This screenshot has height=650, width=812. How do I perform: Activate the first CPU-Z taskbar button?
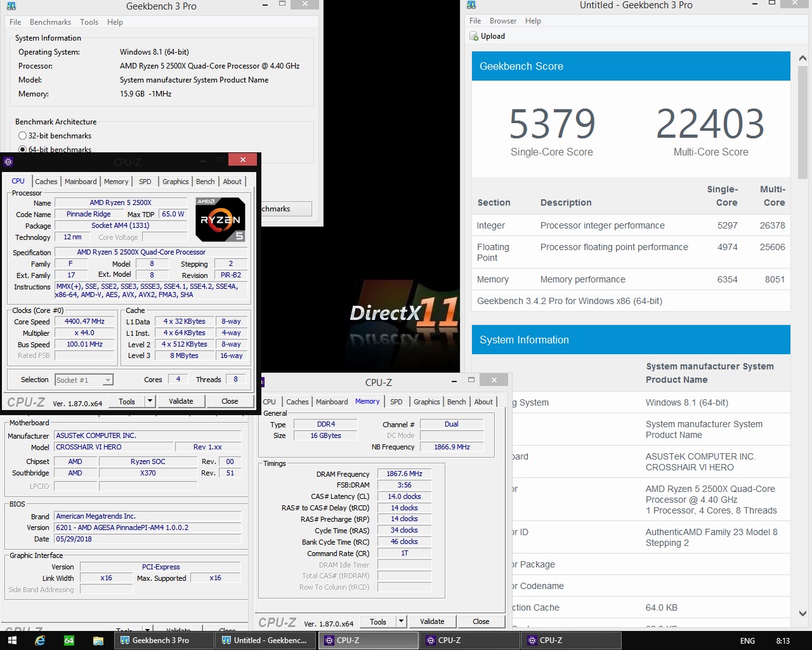[368, 640]
